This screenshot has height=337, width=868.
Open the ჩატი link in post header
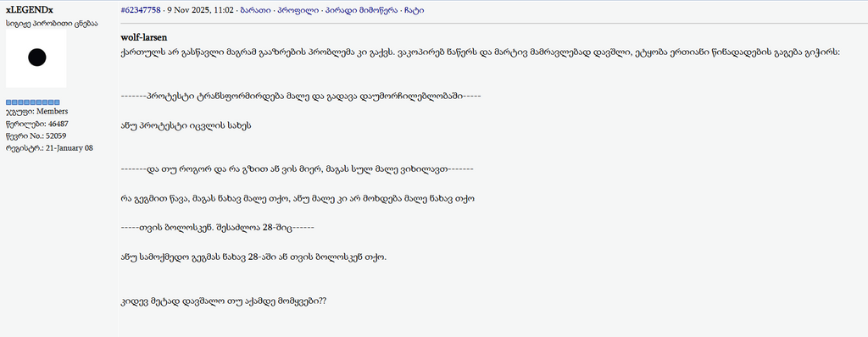click(x=415, y=10)
